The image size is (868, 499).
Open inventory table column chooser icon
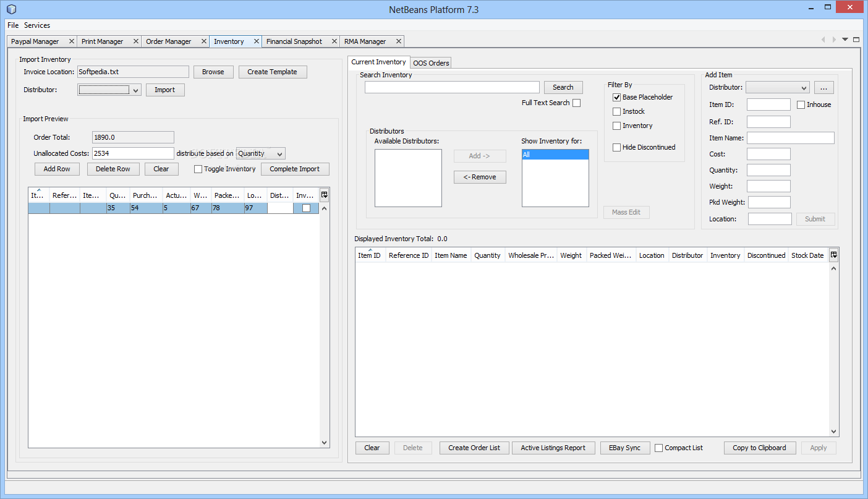(x=833, y=255)
